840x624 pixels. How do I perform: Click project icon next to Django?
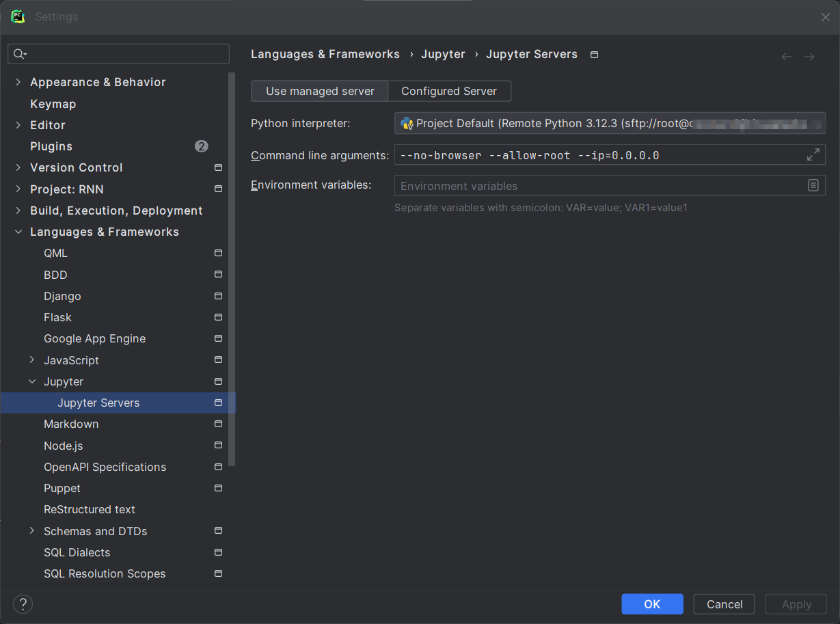[218, 296]
